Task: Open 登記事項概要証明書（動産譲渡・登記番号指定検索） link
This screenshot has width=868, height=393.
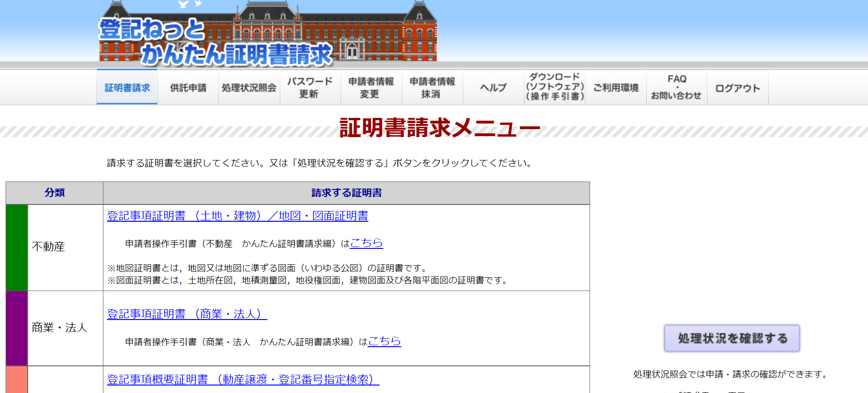Action: pos(243,379)
